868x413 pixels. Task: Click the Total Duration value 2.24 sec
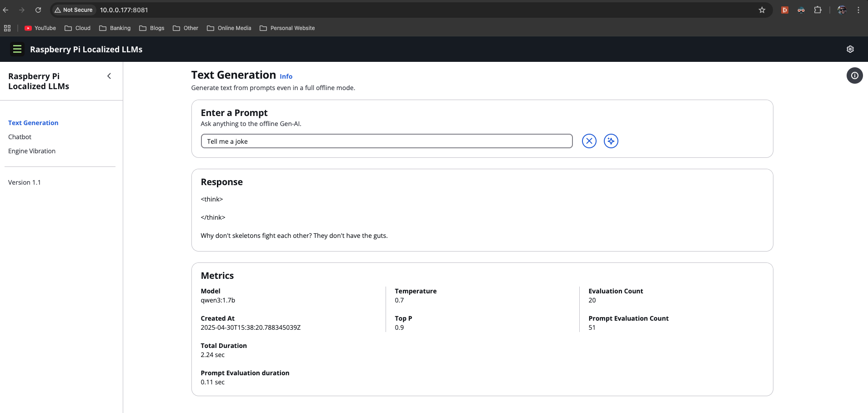212,355
